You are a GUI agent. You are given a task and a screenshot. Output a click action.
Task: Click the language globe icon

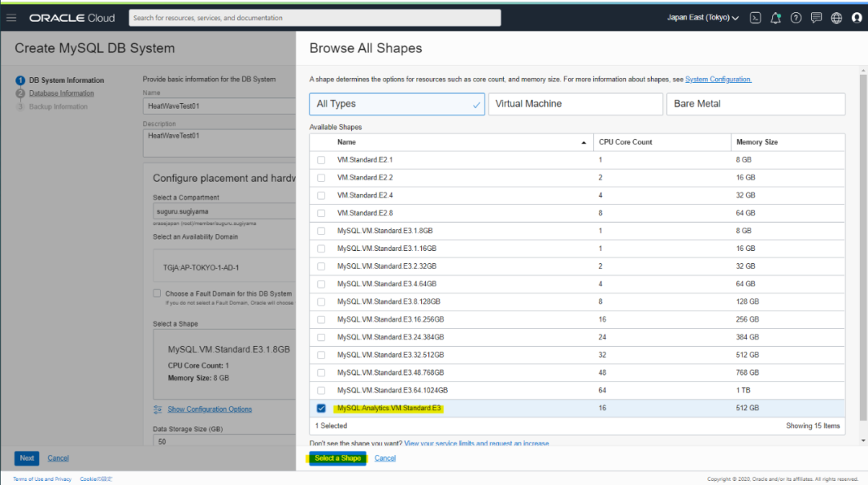(x=837, y=18)
